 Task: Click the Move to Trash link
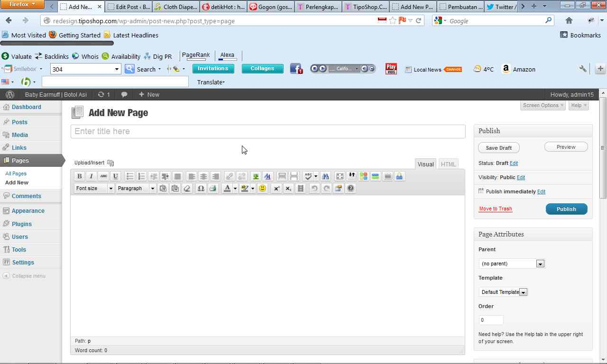click(x=496, y=209)
